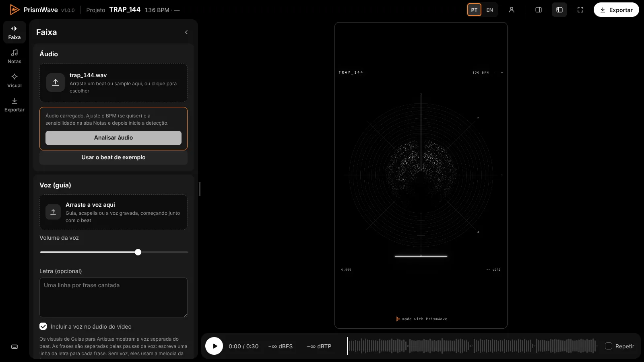
Task: Collapse the Faixa panel chevron
Action: pos(186,32)
